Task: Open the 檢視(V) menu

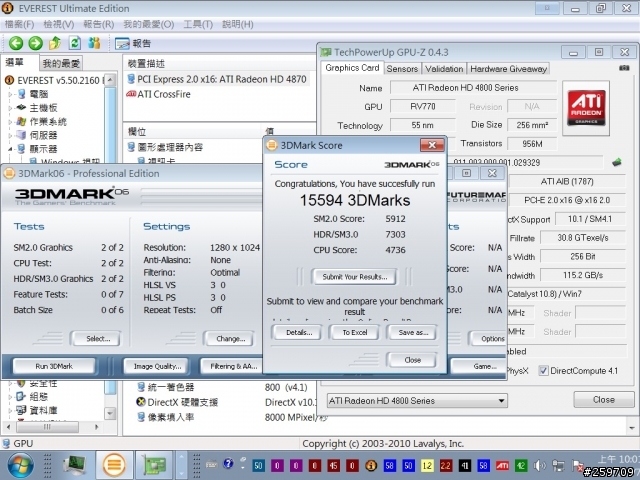Action: (x=59, y=24)
